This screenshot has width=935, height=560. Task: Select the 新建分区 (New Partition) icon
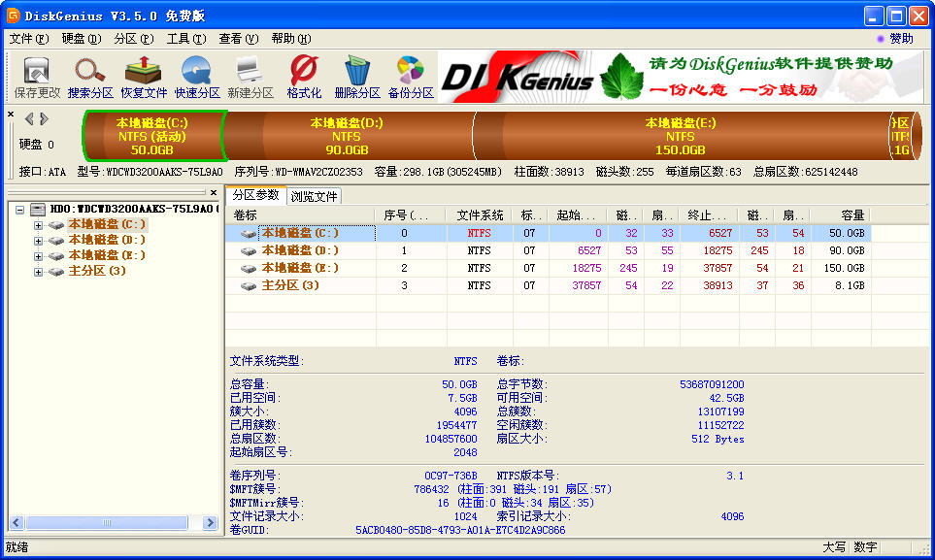click(x=249, y=78)
